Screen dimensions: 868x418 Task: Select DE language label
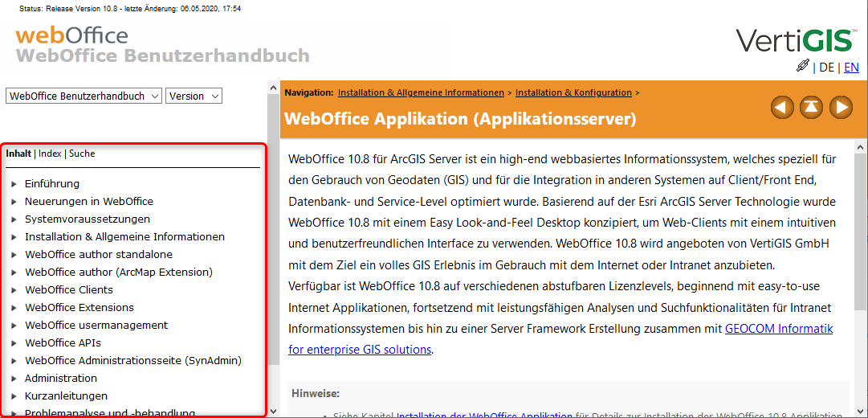click(x=826, y=68)
